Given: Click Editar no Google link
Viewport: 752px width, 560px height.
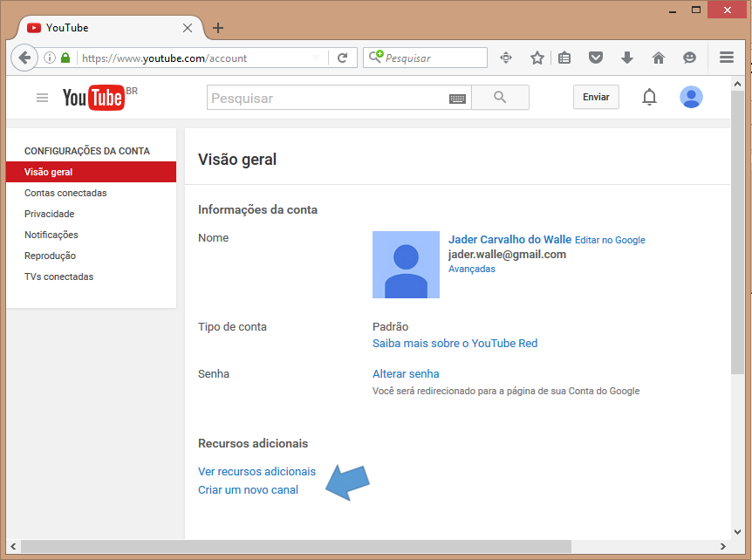Looking at the screenshot, I should coord(610,240).
